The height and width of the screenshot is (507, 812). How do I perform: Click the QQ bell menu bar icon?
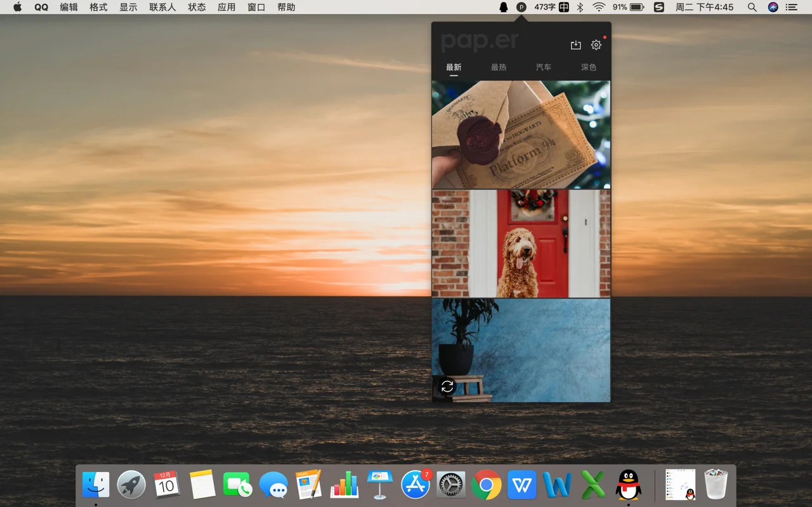503,7
